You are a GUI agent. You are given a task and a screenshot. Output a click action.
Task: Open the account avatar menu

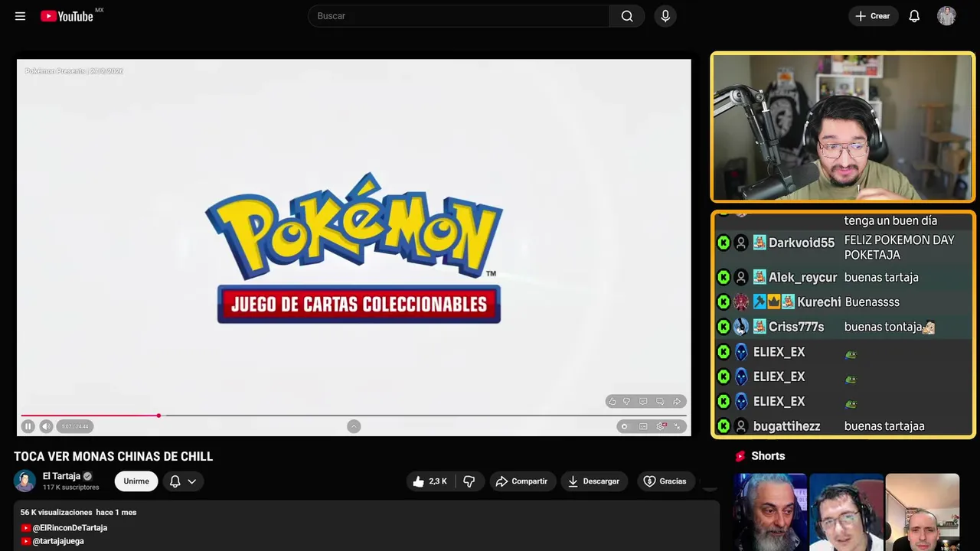[946, 16]
